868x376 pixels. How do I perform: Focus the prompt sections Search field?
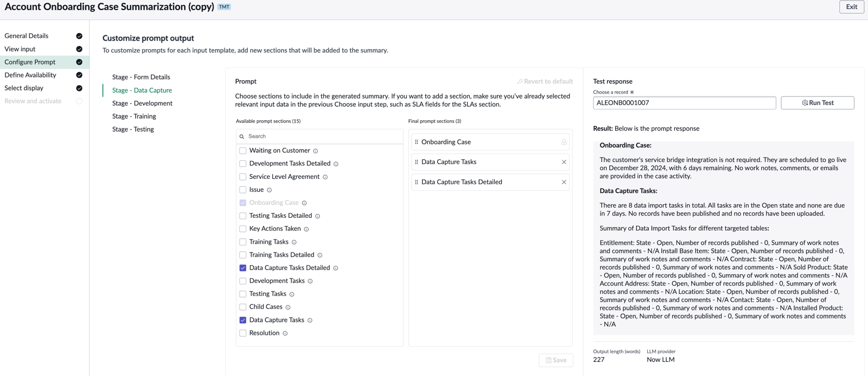pos(320,137)
